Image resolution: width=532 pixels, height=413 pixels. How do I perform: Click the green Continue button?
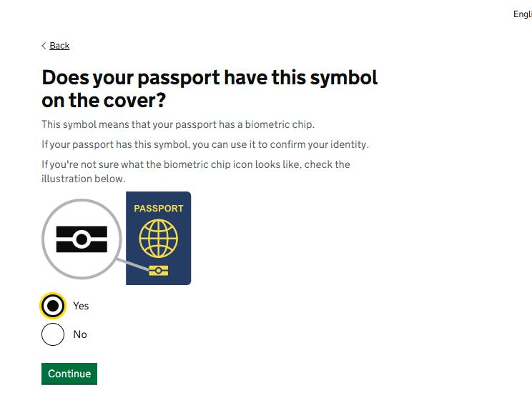click(x=69, y=374)
